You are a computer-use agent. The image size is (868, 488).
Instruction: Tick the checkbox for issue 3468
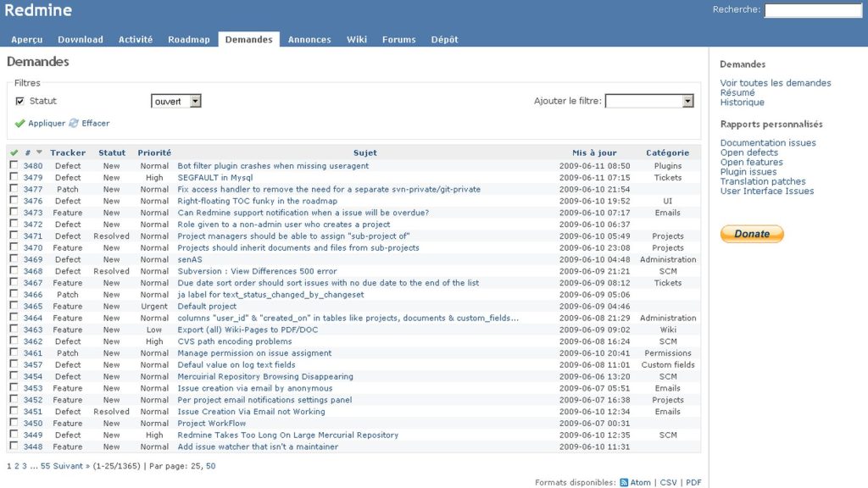tap(14, 270)
